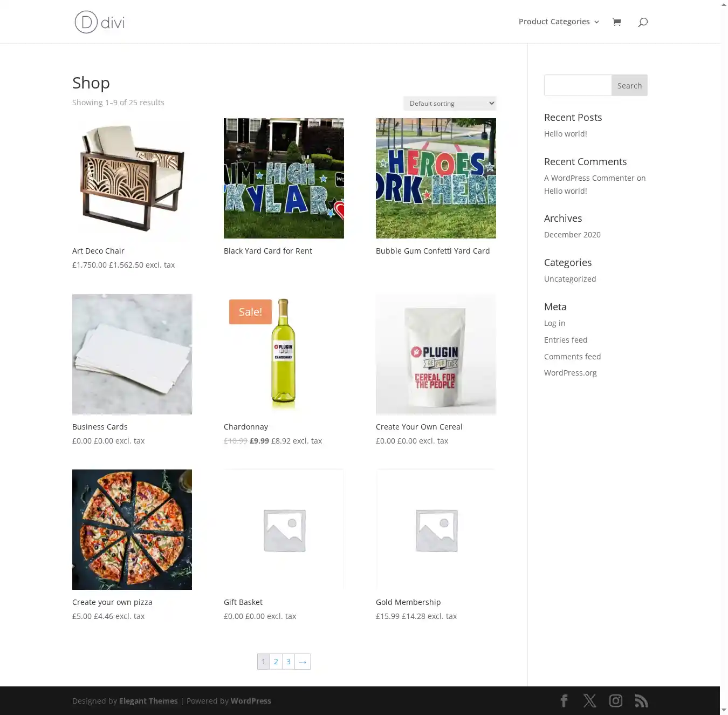Go to next page arrow in pagination
The height and width of the screenshot is (715, 728).
303,662
